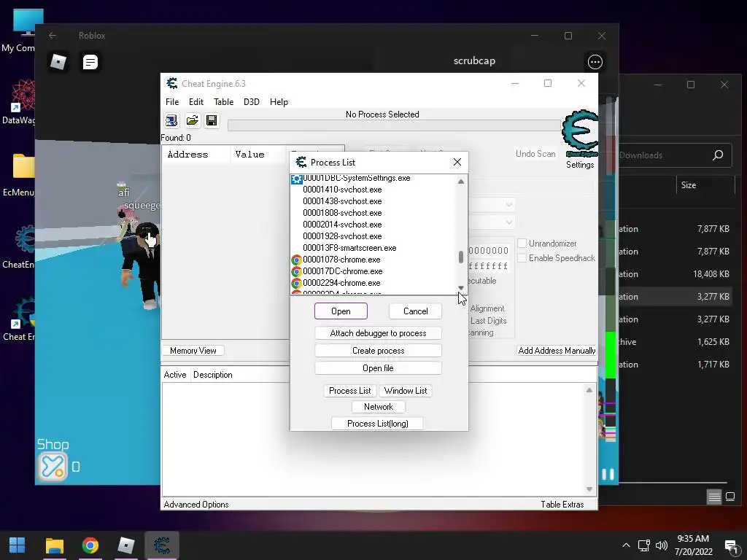Switch to Window List view
This screenshot has width=747, height=560.
click(406, 391)
